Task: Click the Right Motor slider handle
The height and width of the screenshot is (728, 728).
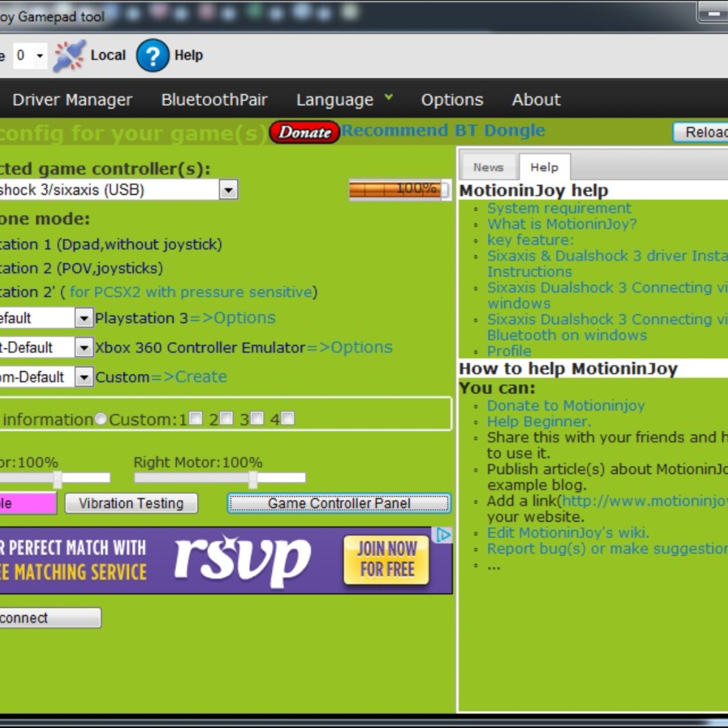Action: coord(253,479)
